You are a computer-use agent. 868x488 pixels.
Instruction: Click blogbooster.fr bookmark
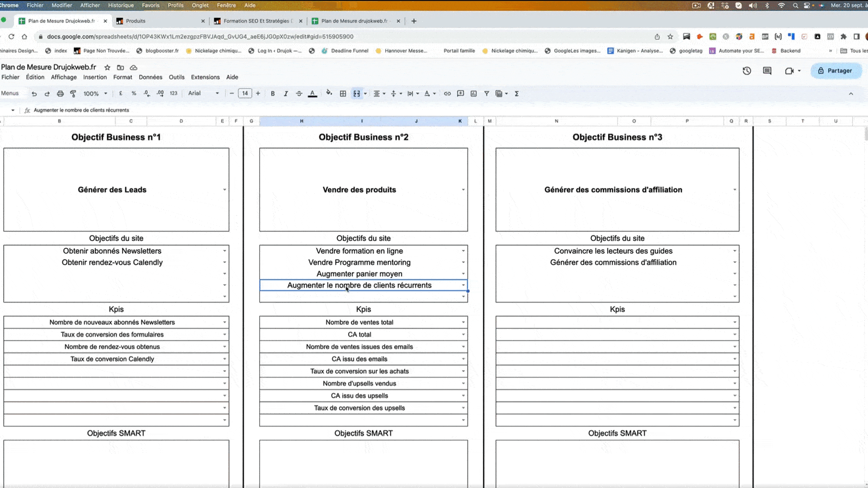(157, 51)
